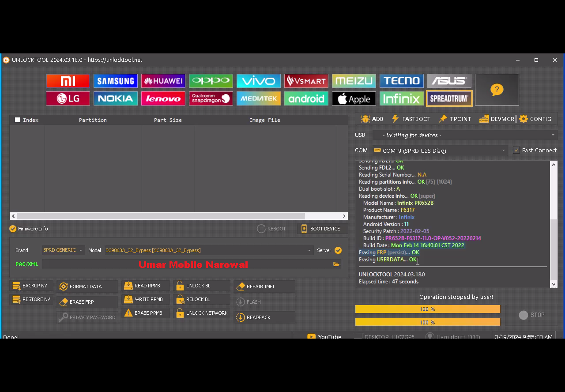Screen dimensions: 565x392
Task: Open the DEVMGR tab
Action: pyautogui.click(x=497, y=119)
